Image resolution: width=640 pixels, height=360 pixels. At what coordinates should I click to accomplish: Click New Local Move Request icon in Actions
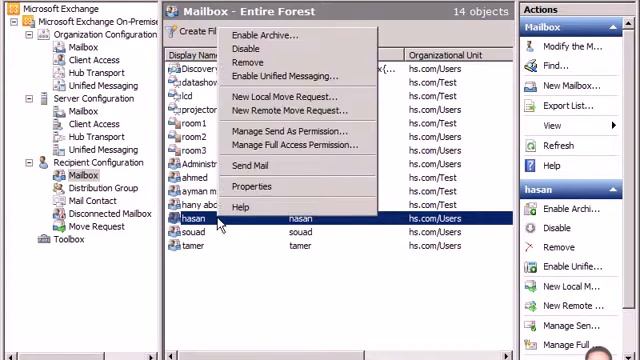coord(530,287)
